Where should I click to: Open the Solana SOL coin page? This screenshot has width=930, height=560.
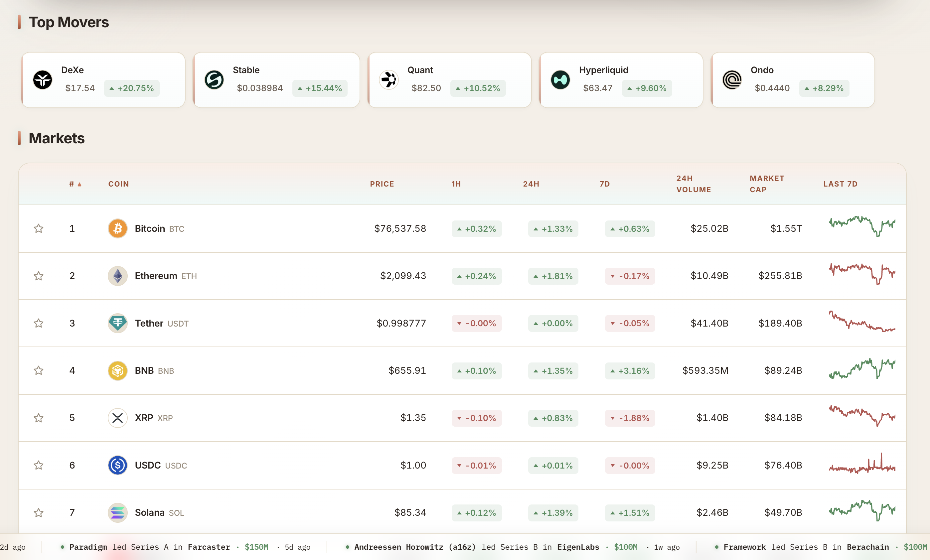click(159, 512)
